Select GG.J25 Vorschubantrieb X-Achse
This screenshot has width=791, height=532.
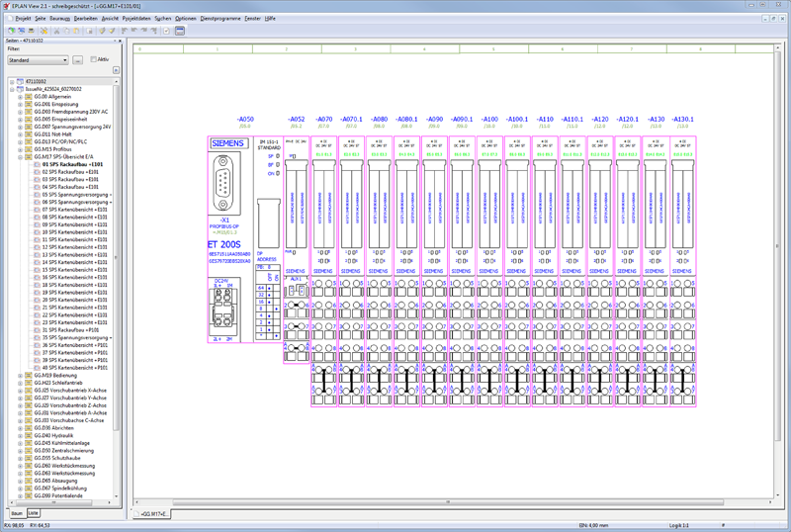70,391
